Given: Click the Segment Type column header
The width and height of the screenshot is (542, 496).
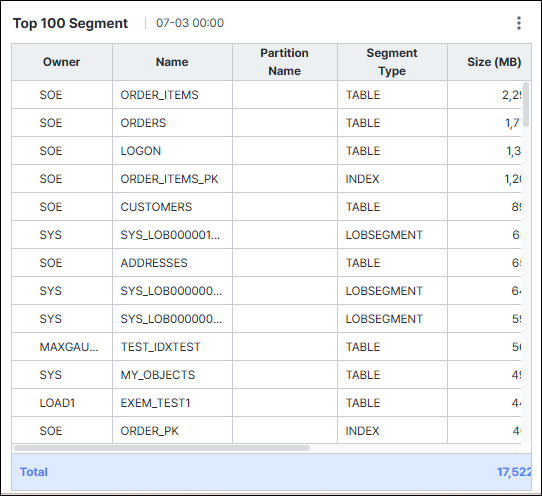Looking at the screenshot, I should (392, 62).
